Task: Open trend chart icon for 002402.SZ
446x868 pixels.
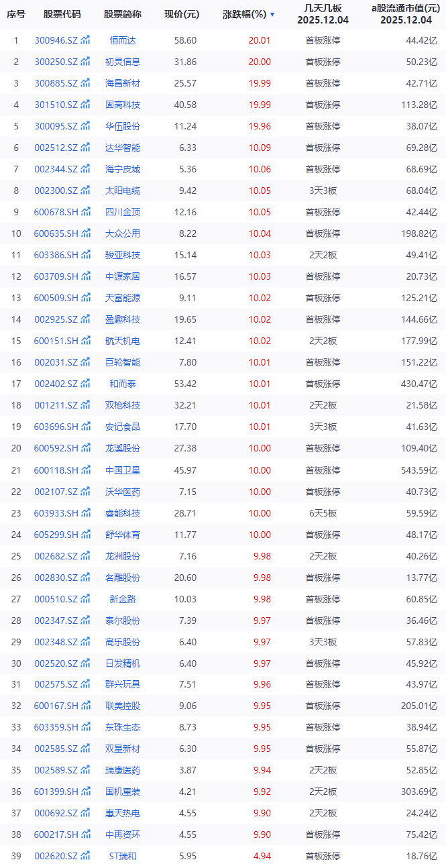Action: 85,384
